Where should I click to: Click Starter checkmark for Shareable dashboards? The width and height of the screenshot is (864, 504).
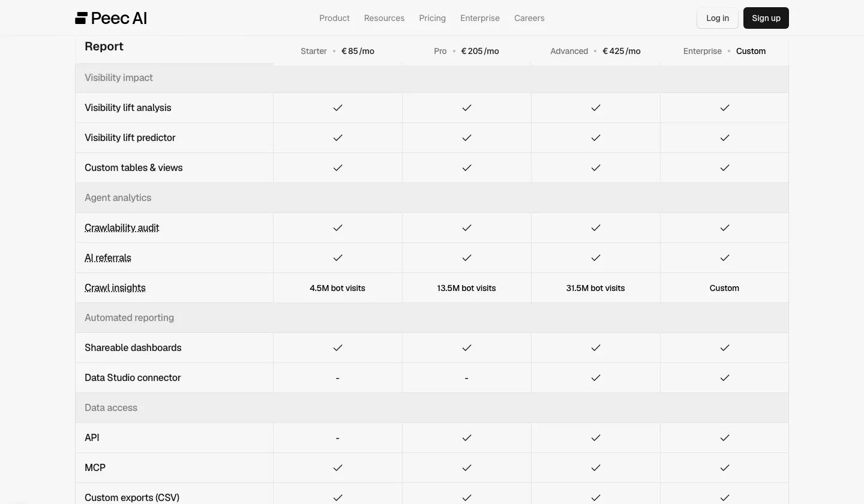tap(338, 348)
